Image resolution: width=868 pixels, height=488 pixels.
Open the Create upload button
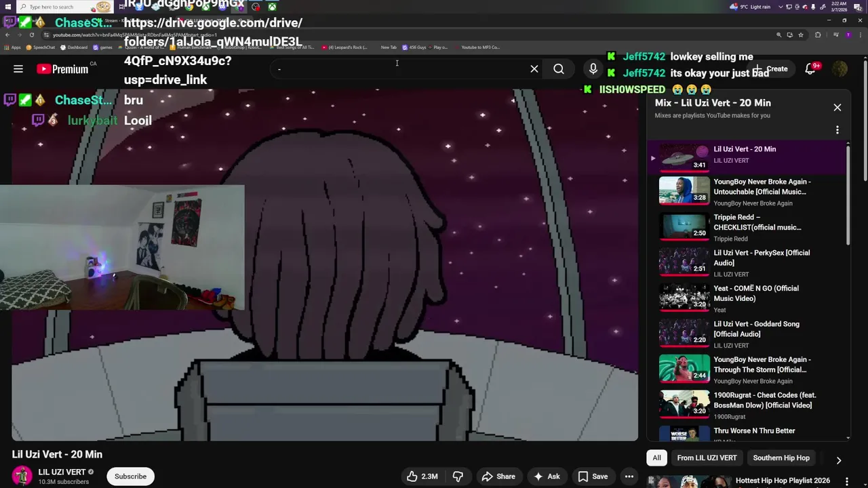[771, 68]
